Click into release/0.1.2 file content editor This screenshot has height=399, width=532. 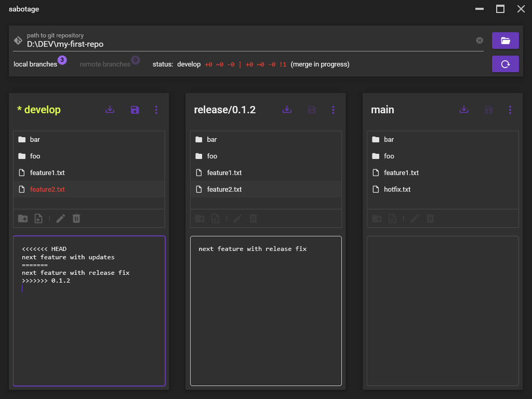(x=266, y=311)
